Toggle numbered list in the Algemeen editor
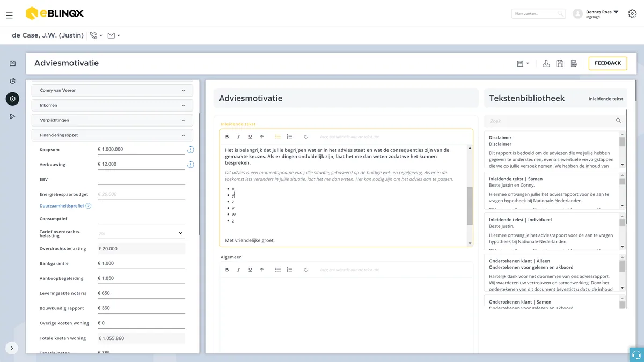Image resolution: width=644 pixels, height=362 pixels. tap(290, 270)
